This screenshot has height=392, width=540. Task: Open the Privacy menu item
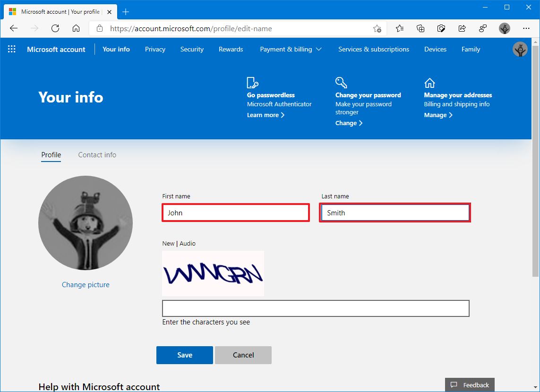coord(155,49)
